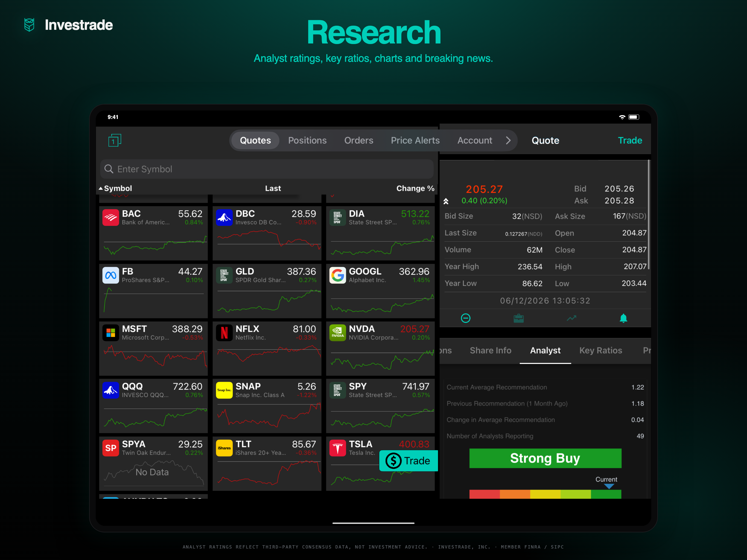Screen dimensions: 747x560
Task: Click the yellow segment of rating bar
Action: [x=545, y=494]
